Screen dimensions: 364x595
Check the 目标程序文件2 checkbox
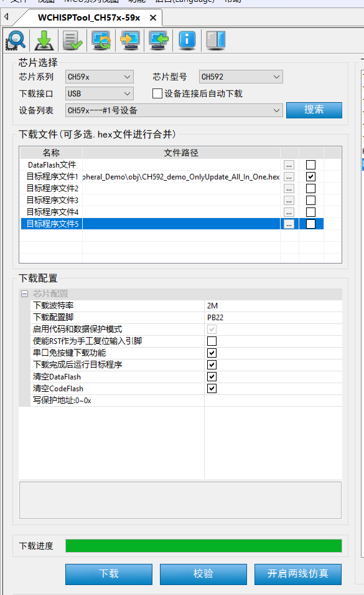(310, 188)
